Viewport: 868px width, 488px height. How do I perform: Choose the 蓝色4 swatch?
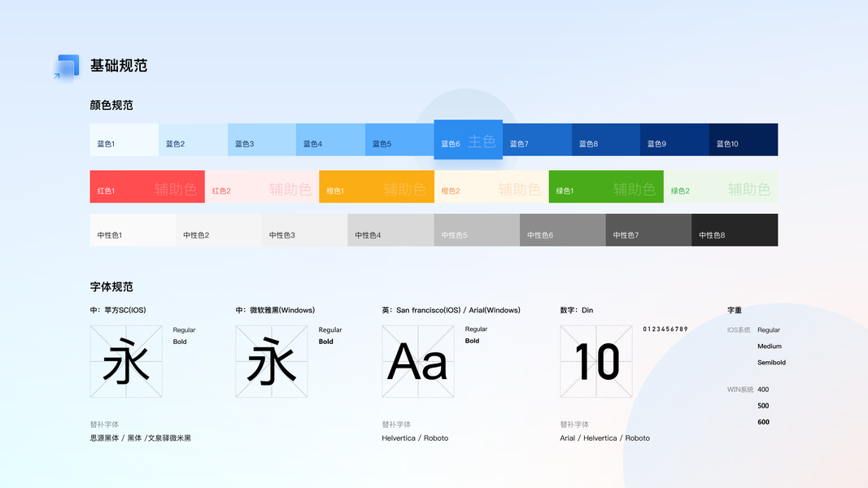point(330,139)
